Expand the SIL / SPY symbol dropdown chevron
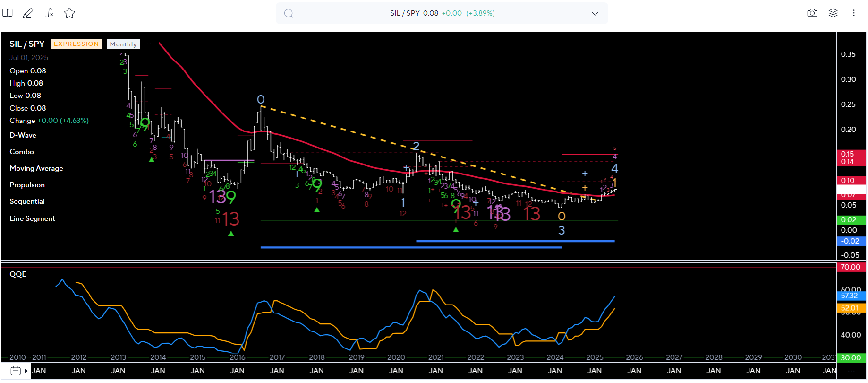Viewport: 868px width, 383px height. 595,13
